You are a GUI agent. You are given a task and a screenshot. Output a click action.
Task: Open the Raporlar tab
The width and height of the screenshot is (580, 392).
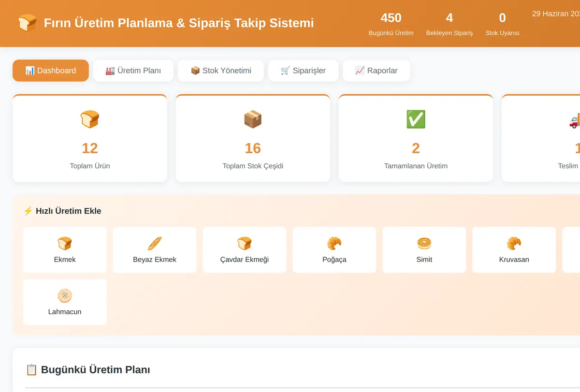pos(377,71)
